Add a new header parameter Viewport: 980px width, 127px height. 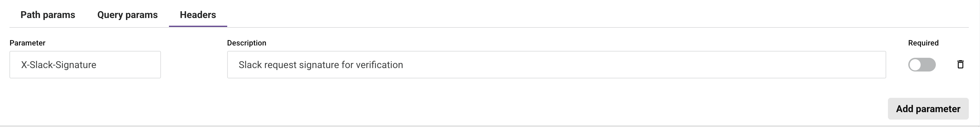[x=928, y=109]
